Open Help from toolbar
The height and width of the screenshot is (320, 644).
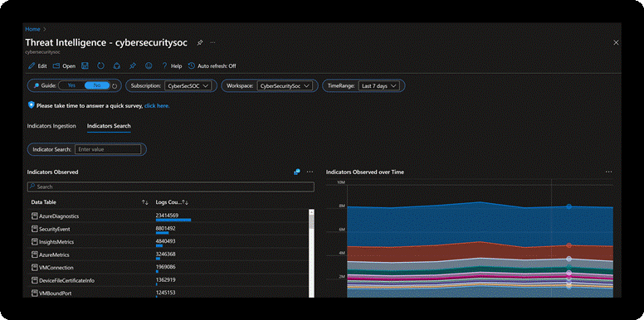pos(172,66)
